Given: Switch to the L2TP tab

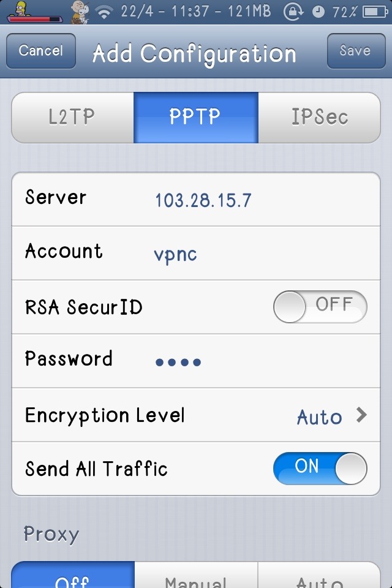Looking at the screenshot, I should 73,118.
